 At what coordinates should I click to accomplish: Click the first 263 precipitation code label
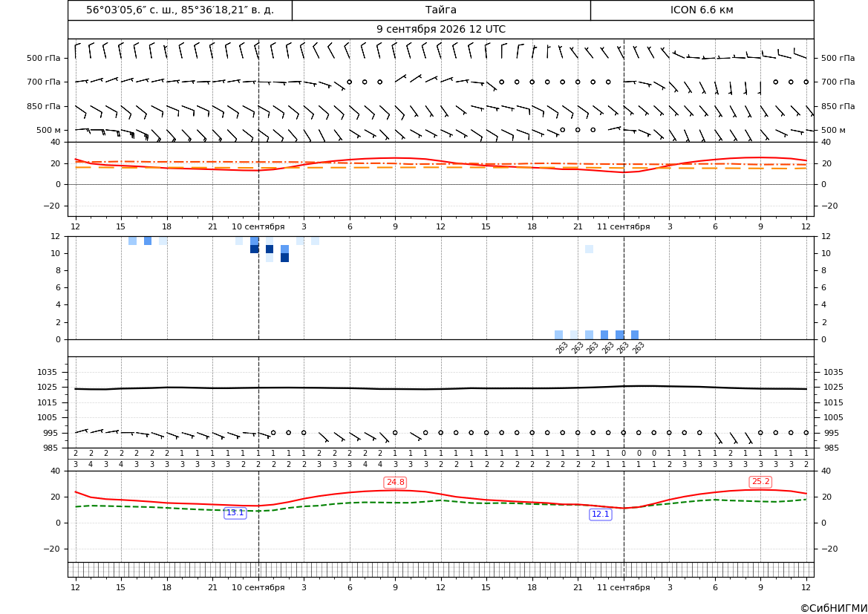tap(561, 347)
